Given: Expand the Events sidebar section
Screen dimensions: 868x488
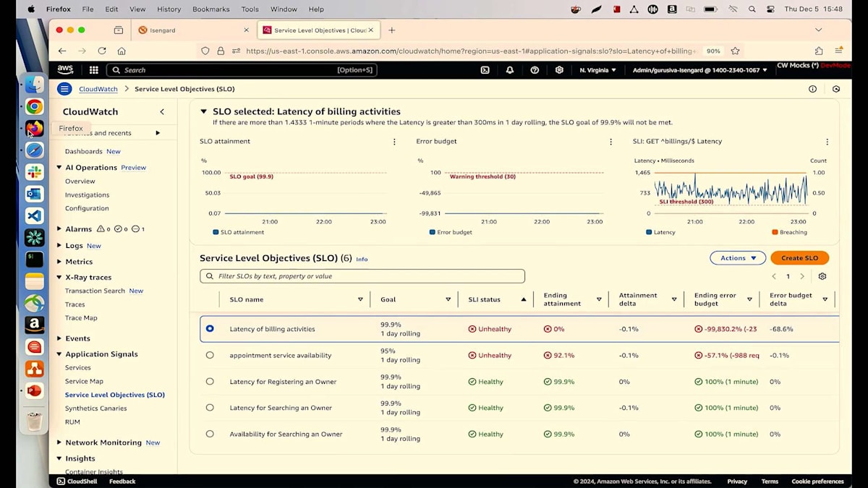Looking at the screenshot, I should pyautogui.click(x=59, y=338).
